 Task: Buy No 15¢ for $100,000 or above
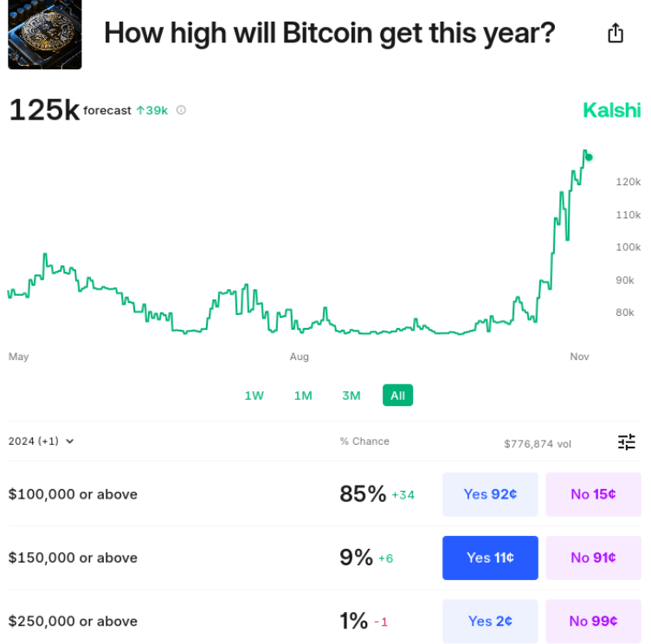[x=593, y=494]
